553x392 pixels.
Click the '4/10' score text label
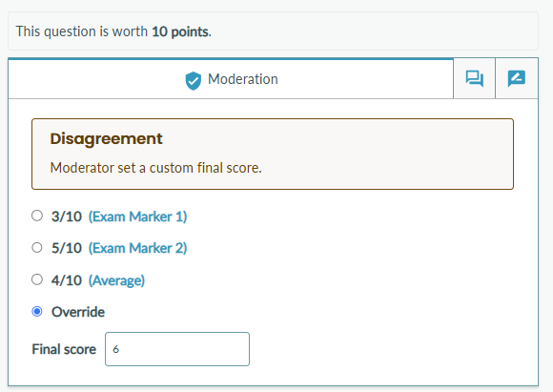[x=67, y=280]
